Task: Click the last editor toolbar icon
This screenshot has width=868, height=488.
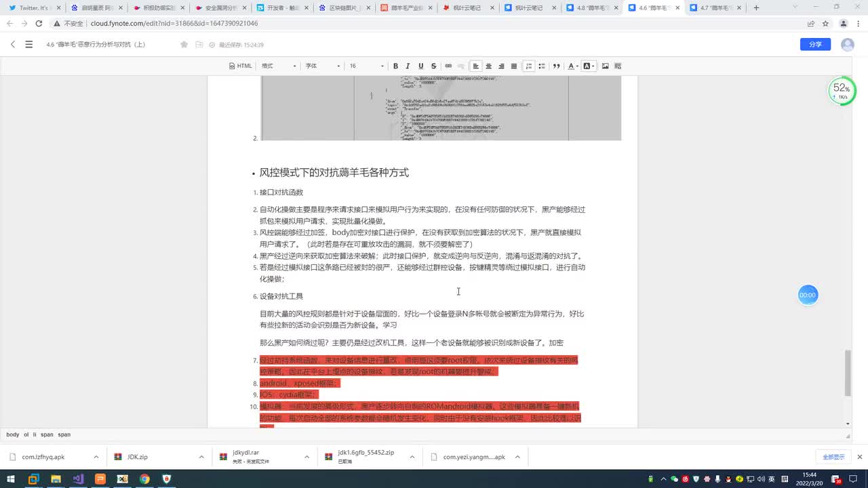Action: (x=618, y=66)
